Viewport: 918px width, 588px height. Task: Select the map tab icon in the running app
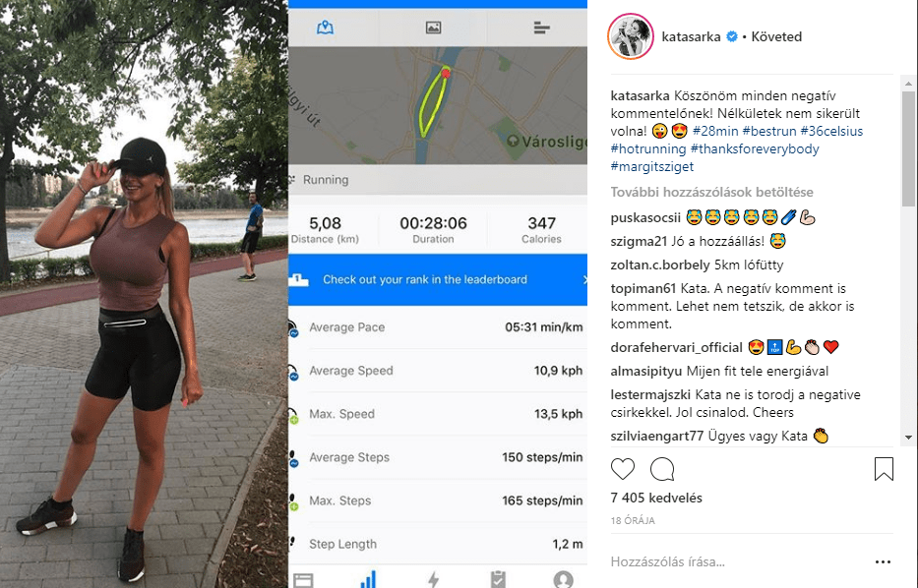coord(325,28)
